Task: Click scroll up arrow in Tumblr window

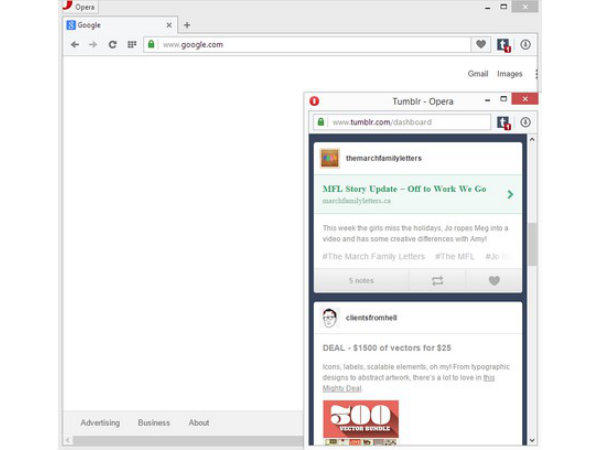Action: pyautogui.click(x=532, y=140)
